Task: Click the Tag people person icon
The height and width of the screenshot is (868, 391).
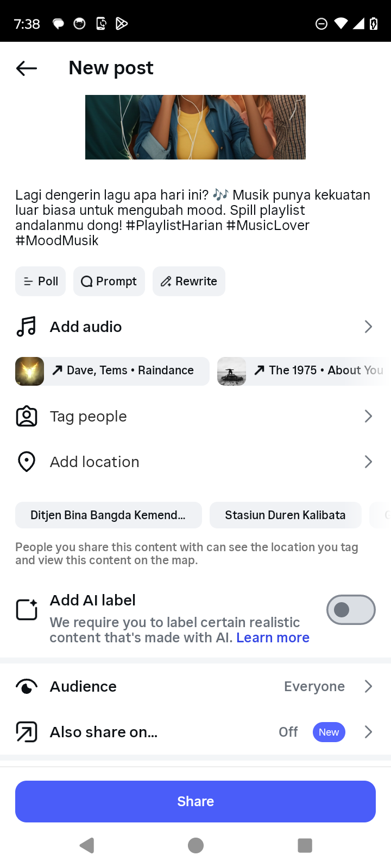Action: coord(27,416)
